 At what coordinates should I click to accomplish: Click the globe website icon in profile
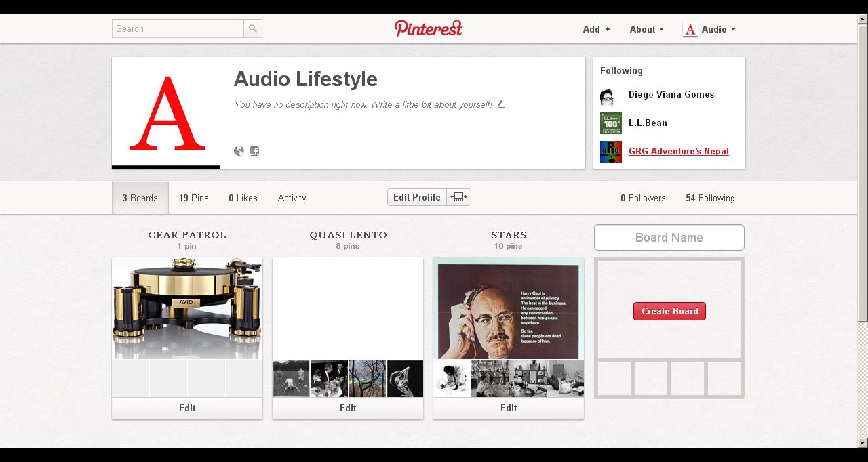239,151
